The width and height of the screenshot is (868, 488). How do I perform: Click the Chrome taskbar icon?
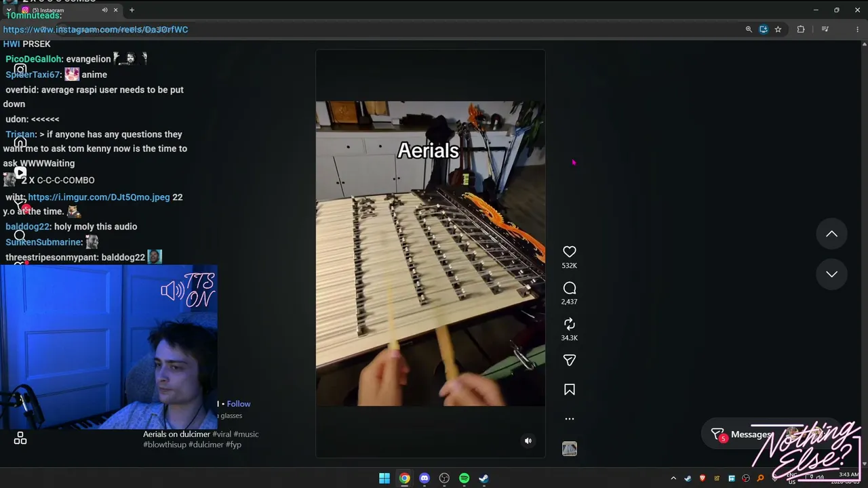[404, 479]
